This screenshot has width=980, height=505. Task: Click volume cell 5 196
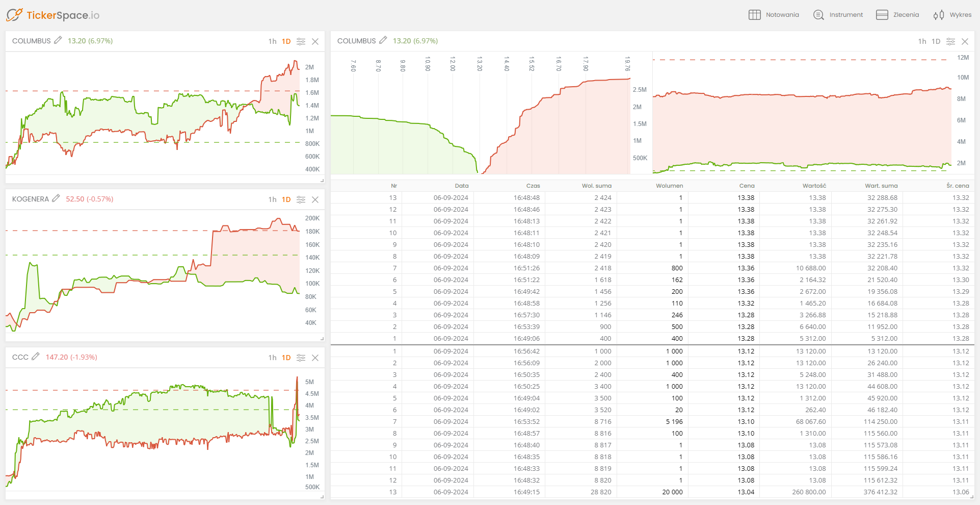click(x=674, y=421)
